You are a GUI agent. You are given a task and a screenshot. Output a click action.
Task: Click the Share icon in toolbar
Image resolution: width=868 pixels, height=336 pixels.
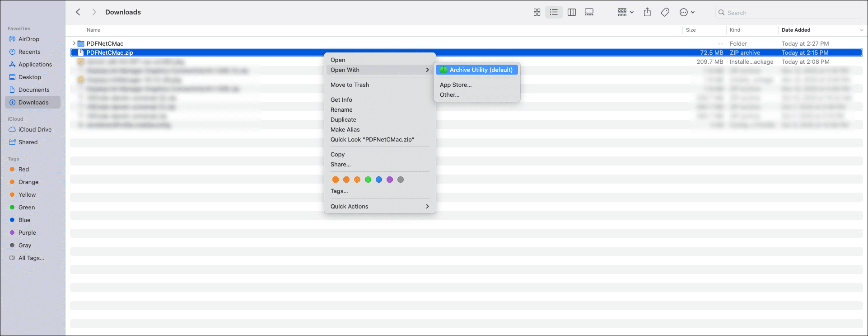point(647,13)
